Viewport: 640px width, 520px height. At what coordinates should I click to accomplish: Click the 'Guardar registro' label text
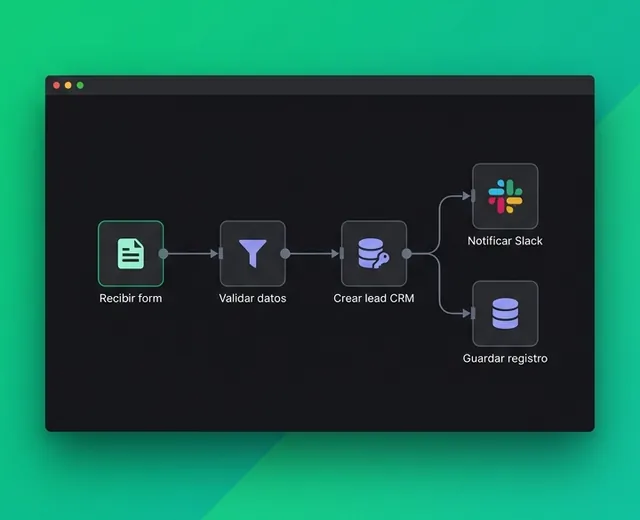point(505,358)
